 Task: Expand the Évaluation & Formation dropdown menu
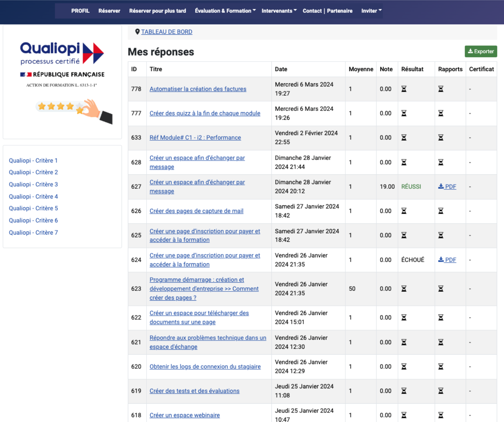[225, 11]
